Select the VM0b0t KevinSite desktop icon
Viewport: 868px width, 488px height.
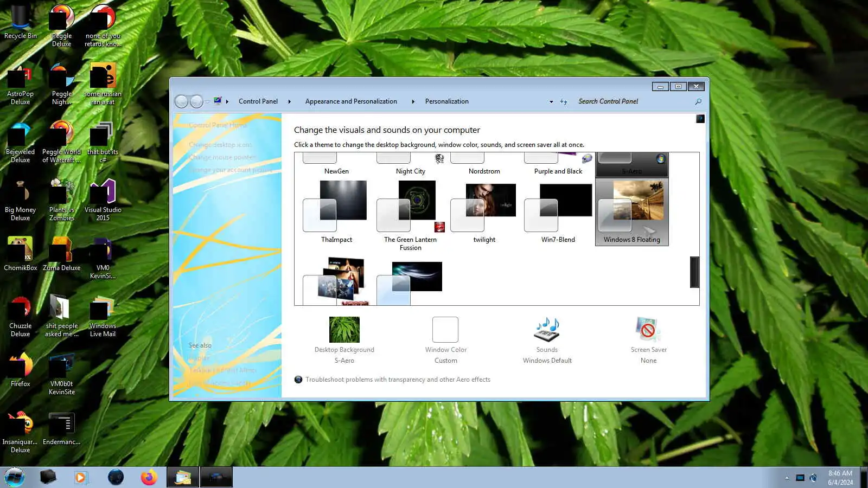pyautogui.click(x=62, y=374)
